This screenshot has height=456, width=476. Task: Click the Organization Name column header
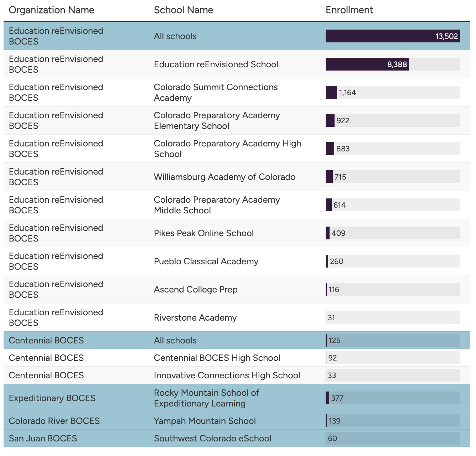51,10
